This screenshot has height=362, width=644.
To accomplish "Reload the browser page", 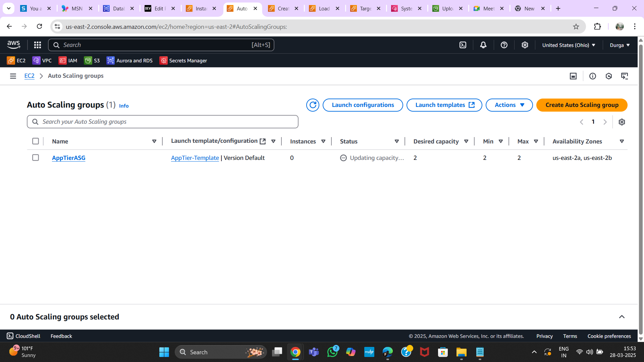I will (39, 26).
